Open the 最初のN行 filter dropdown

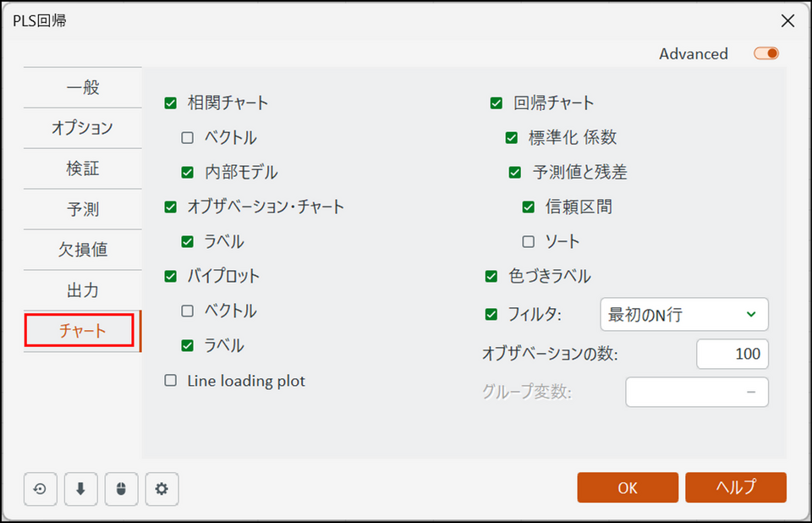(683, 315)
